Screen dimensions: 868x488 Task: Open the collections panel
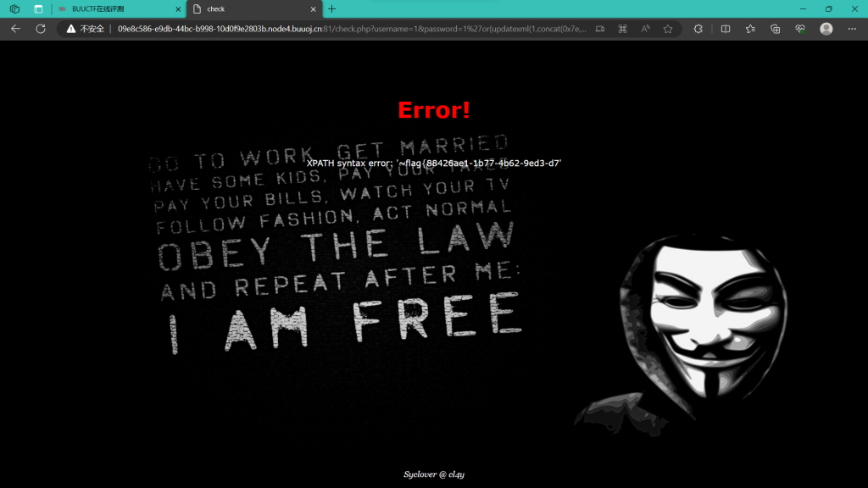tap(775, 29)
